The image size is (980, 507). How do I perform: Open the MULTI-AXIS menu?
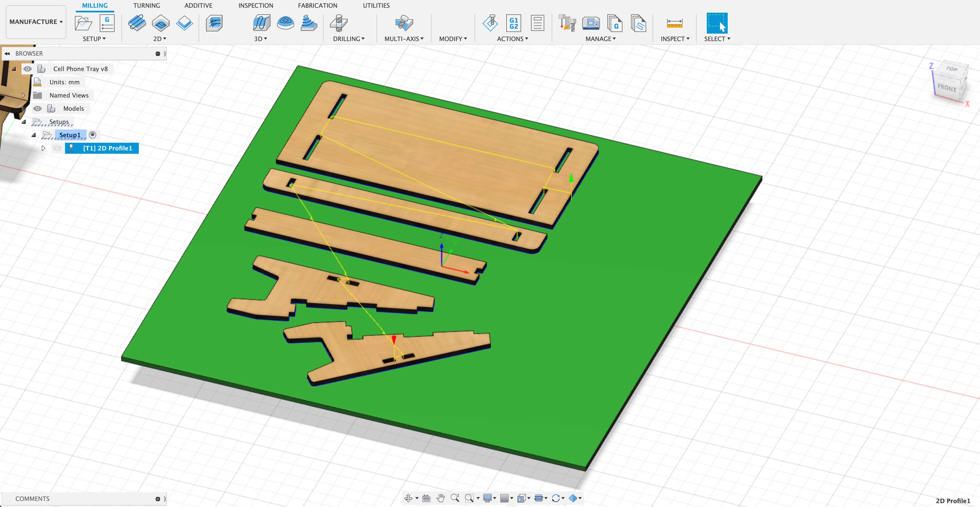coord(404,39)
